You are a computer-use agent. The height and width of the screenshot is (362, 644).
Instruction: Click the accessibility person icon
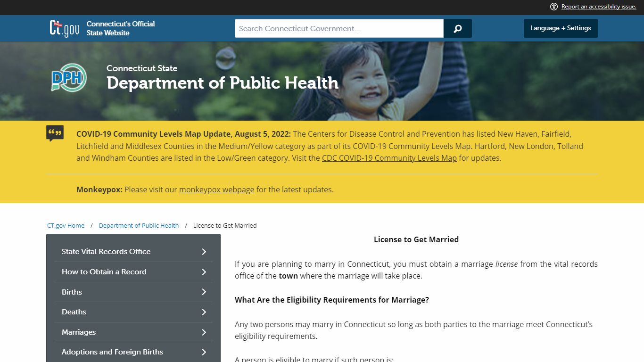[x=554, y=7]
